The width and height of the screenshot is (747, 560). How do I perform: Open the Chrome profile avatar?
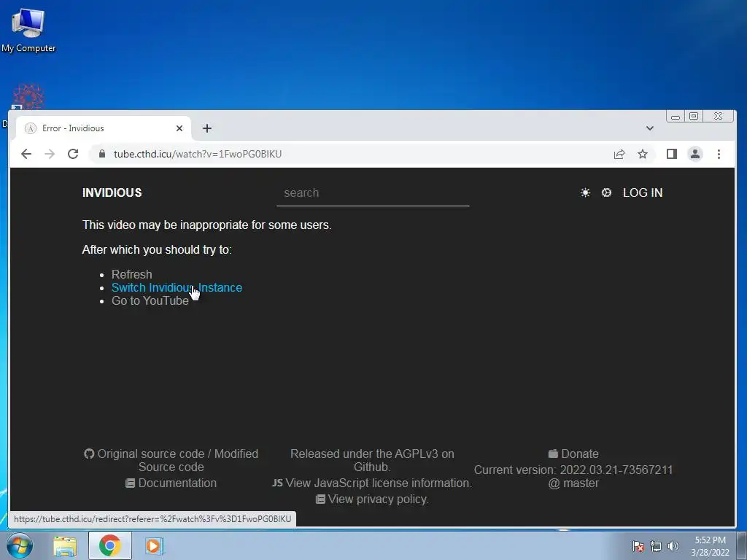pos(695,154)
